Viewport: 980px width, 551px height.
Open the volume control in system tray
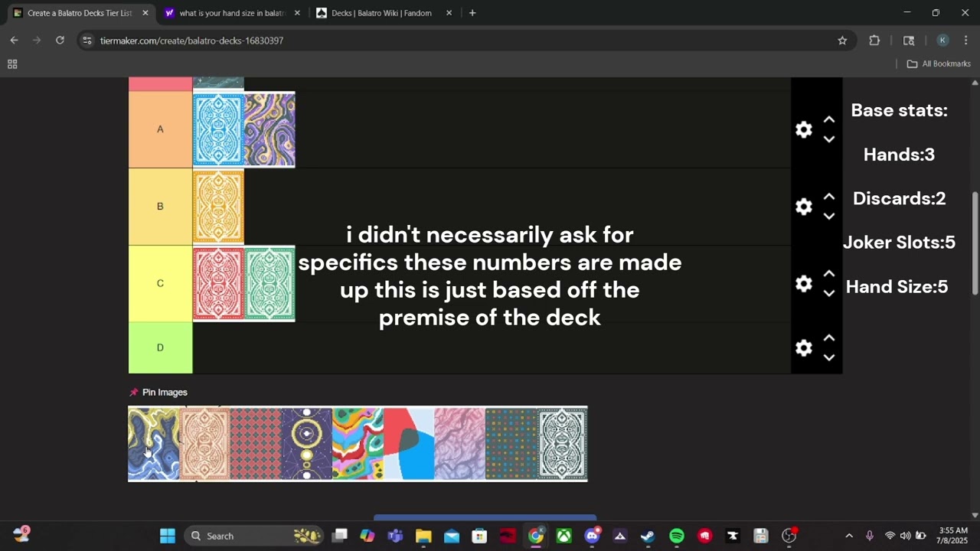(905, 536)
